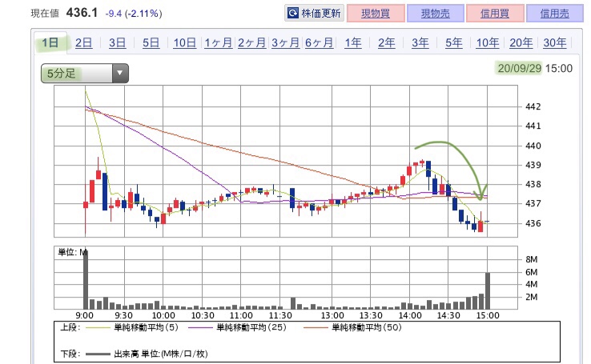Click the 出来高 volume legend entry
Image resolution: width=591 pixels, height=364 pixels.
point(147,354)
